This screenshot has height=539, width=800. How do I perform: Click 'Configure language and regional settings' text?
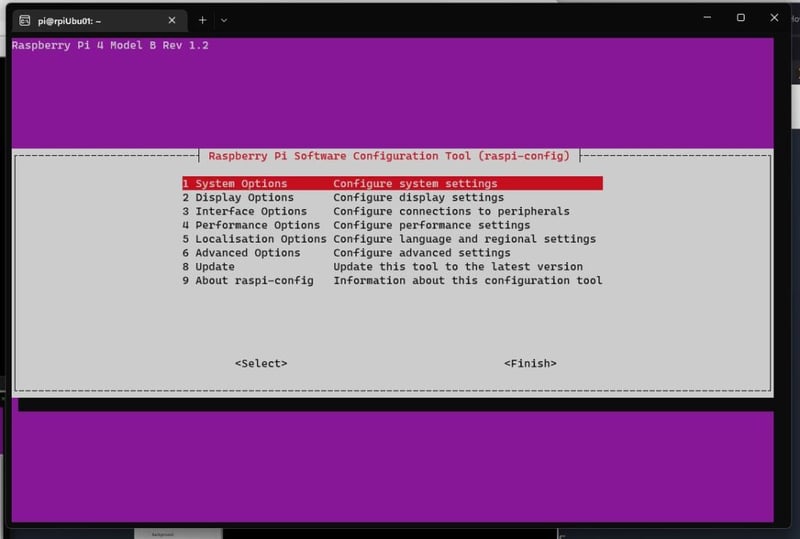[x=465, y=239]
